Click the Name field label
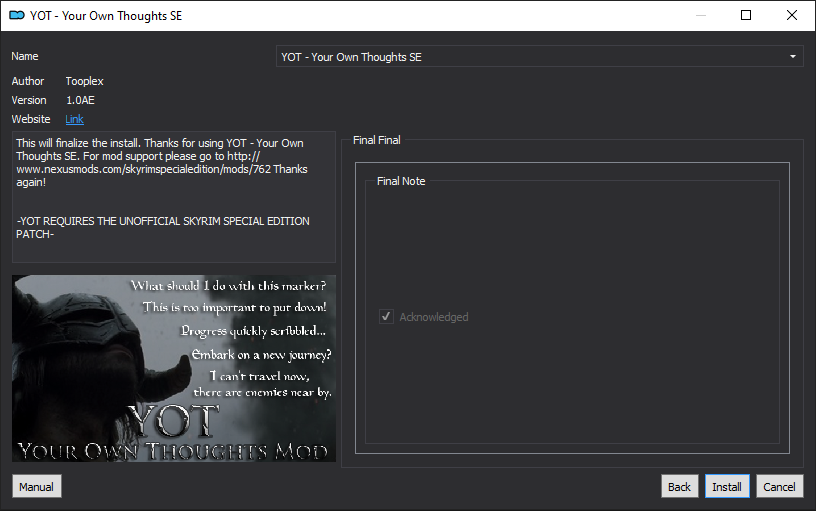This screenshot has width=816, height=511. [x=25, y=56]
